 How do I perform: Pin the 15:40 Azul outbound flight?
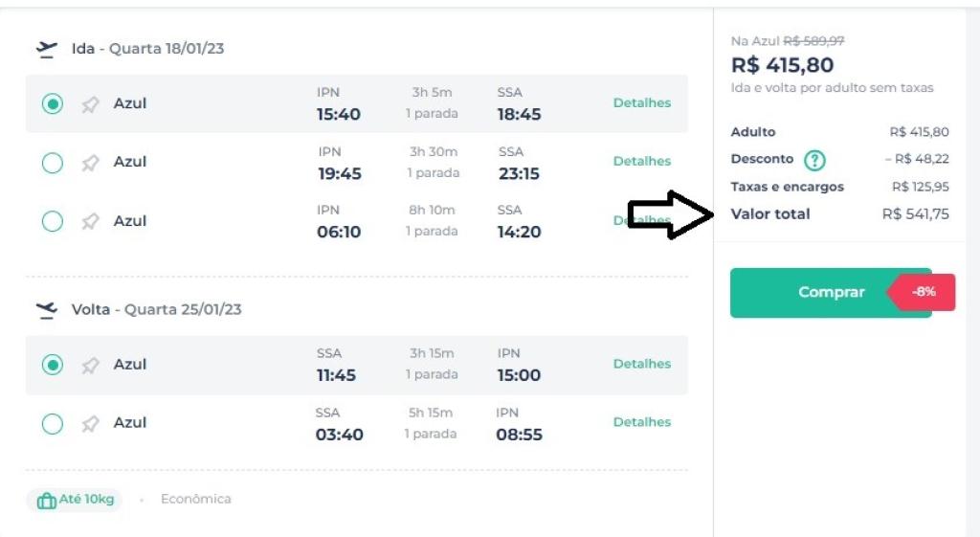click(x=90, y=104)
